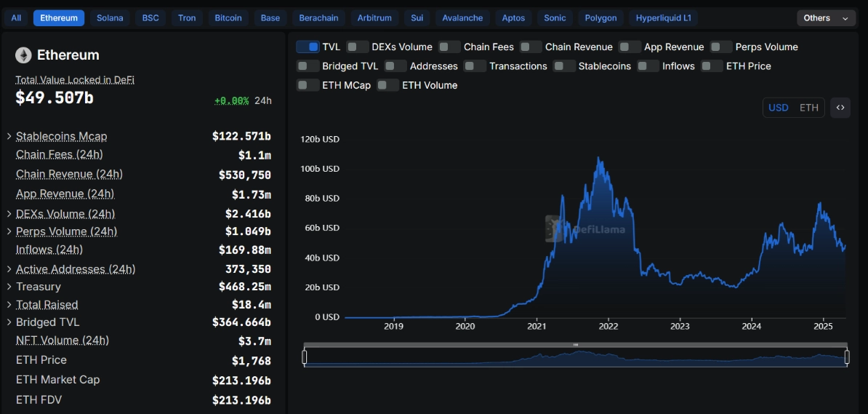This screenshot has height=414, width=868.
Task: Click the Total Value Locked in DeFi label
Action: tap(75, 80)
